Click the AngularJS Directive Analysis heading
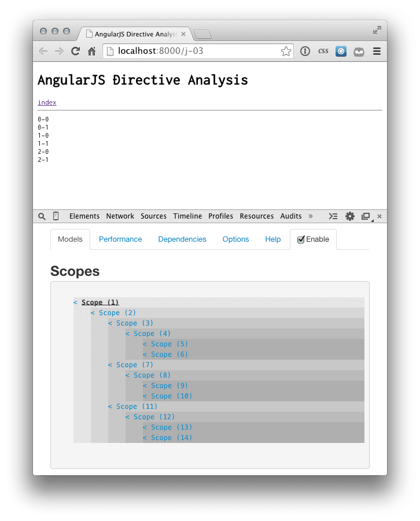Image resolution: width=420 pixels, height=521 pixels. point(143,80)
